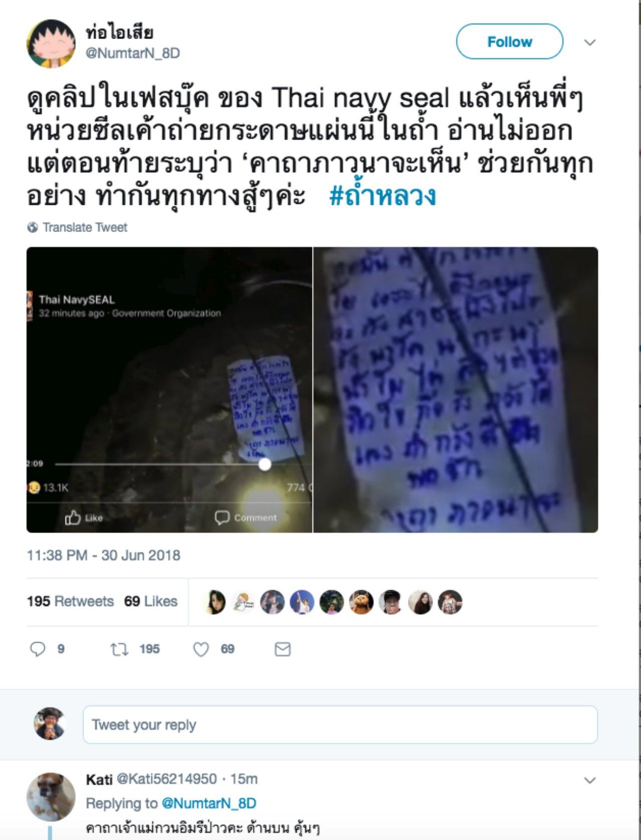Expand the tweet options chevron beside Follow

[x=590, y=43]
